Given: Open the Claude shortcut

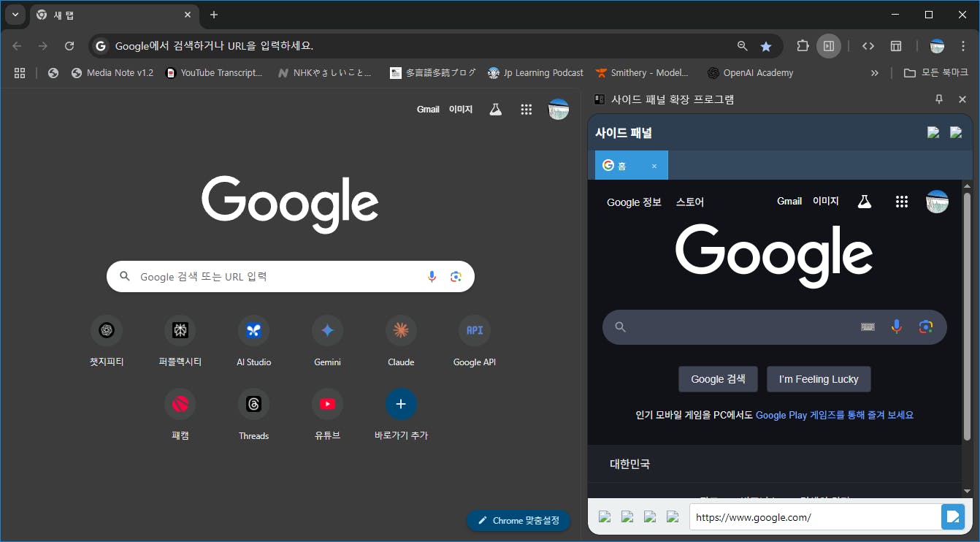Looking at the screenshot, I should point(401,342).
